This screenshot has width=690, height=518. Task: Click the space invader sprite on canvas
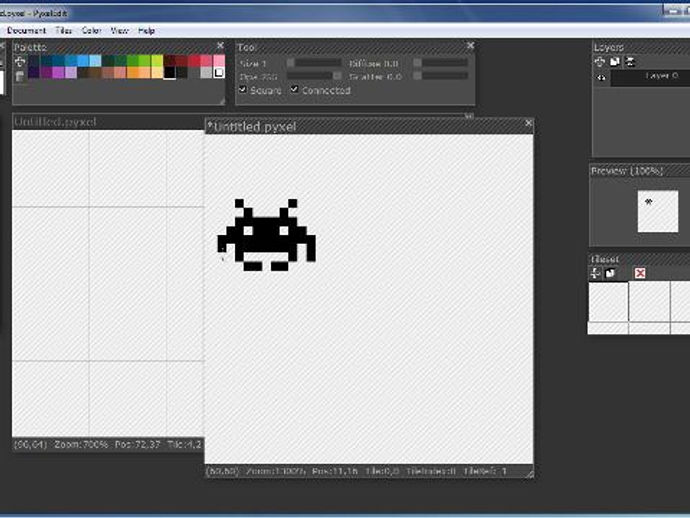coord(266,235)
